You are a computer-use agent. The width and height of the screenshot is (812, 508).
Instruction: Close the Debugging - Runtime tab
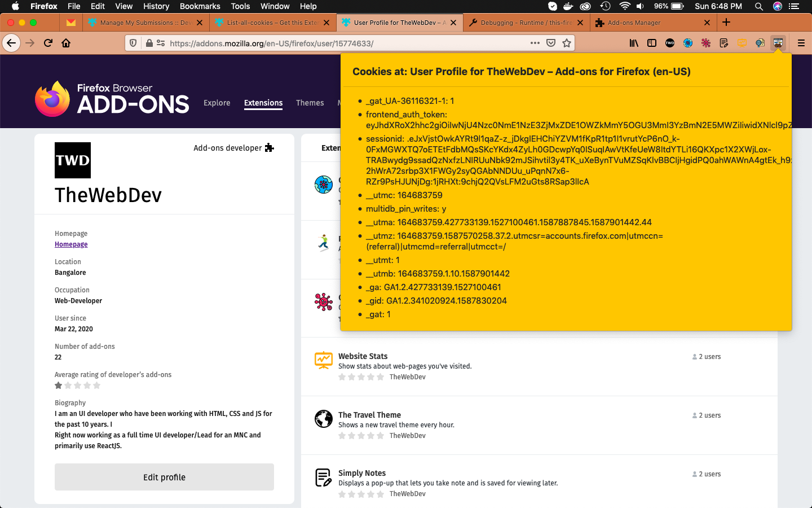point(580,23)
